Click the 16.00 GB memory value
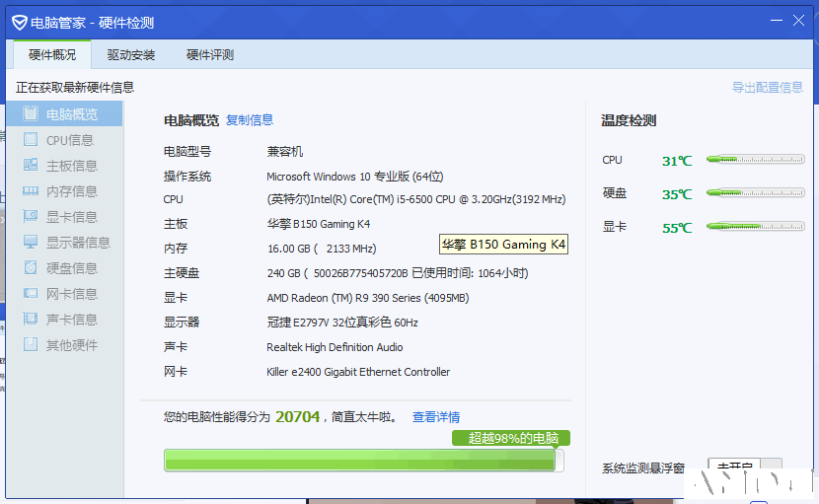This screenshot has height=504, width=819. (x=322, y=249)
